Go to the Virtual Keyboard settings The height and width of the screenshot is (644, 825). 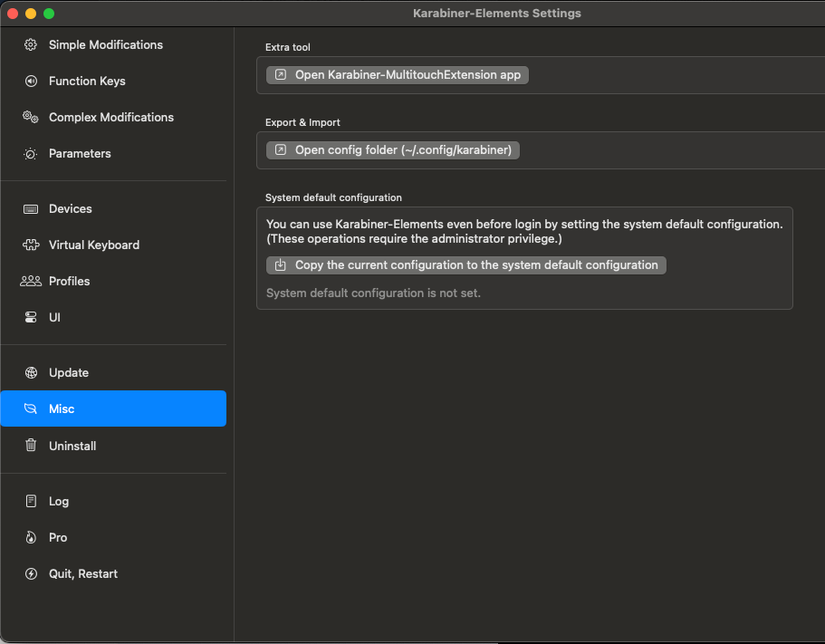pyautogui.click(x=93, y=245)
